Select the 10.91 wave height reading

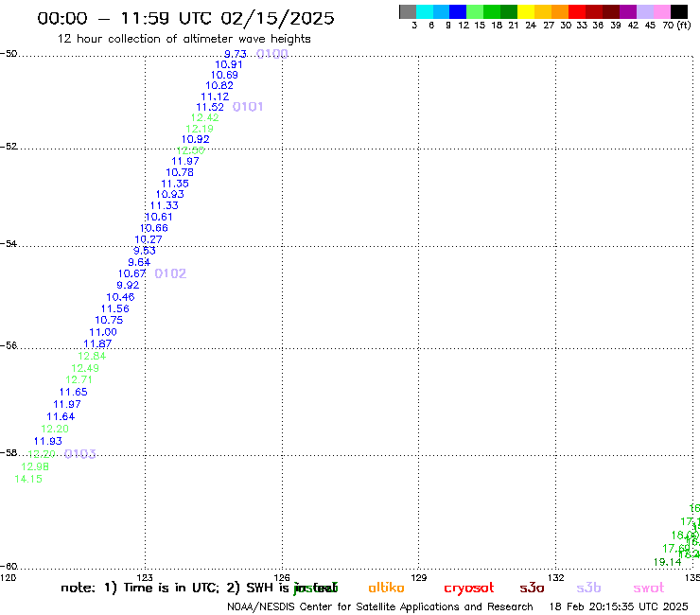229,64
